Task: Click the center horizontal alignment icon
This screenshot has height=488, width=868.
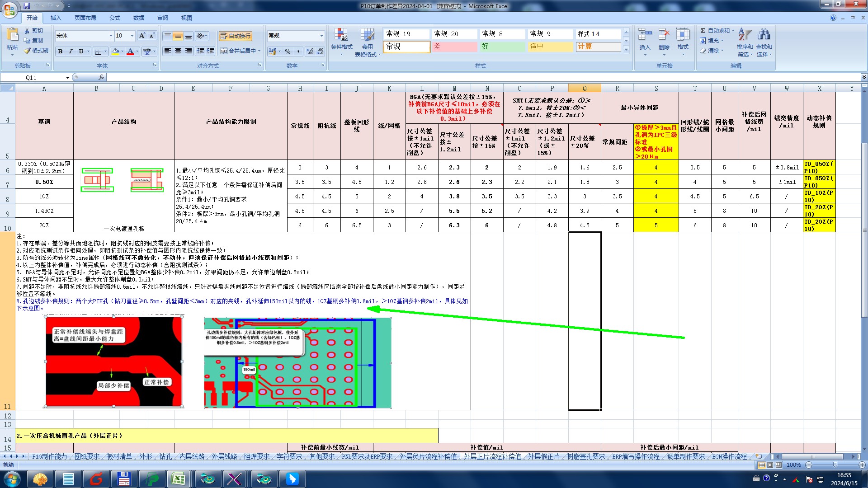Action: [178, 51]
